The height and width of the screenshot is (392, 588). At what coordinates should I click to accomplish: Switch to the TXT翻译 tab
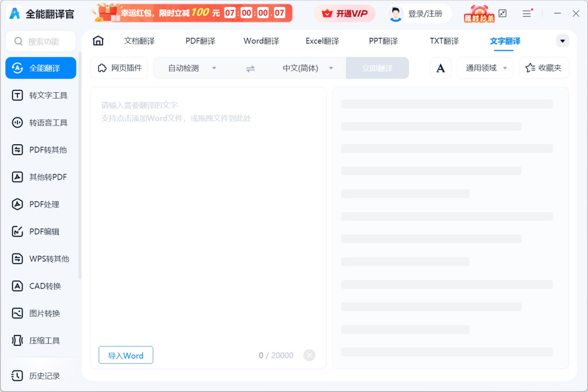[x=443, y=41]
